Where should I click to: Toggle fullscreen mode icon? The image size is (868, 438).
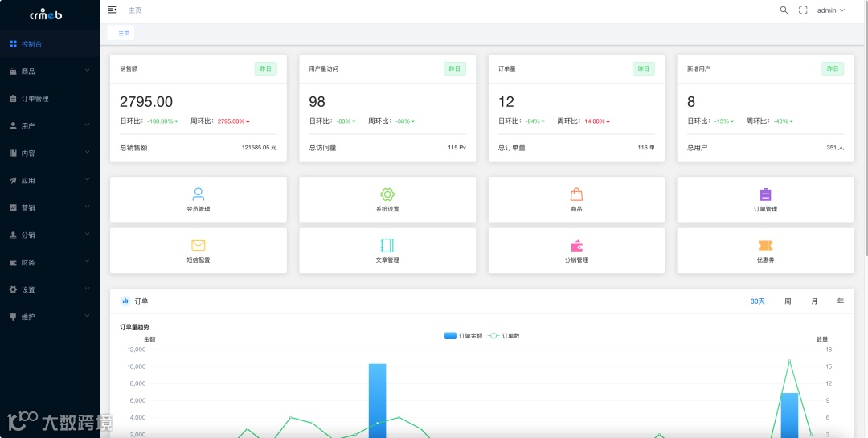click(803, 10)
